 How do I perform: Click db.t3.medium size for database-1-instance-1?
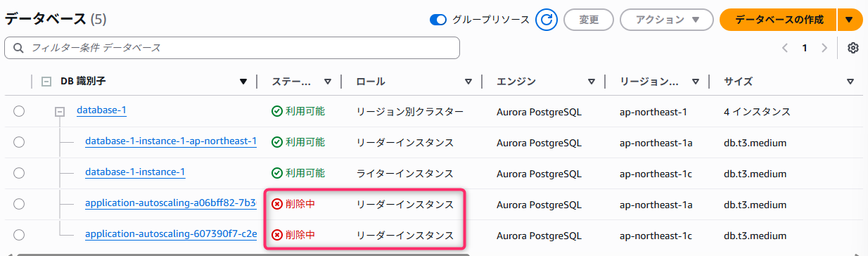[x=755, y=173]
